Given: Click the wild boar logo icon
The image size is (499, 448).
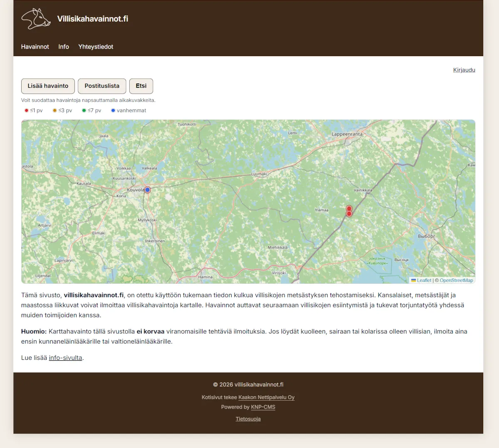Looking at the screenshot, I should click(36, 19).
